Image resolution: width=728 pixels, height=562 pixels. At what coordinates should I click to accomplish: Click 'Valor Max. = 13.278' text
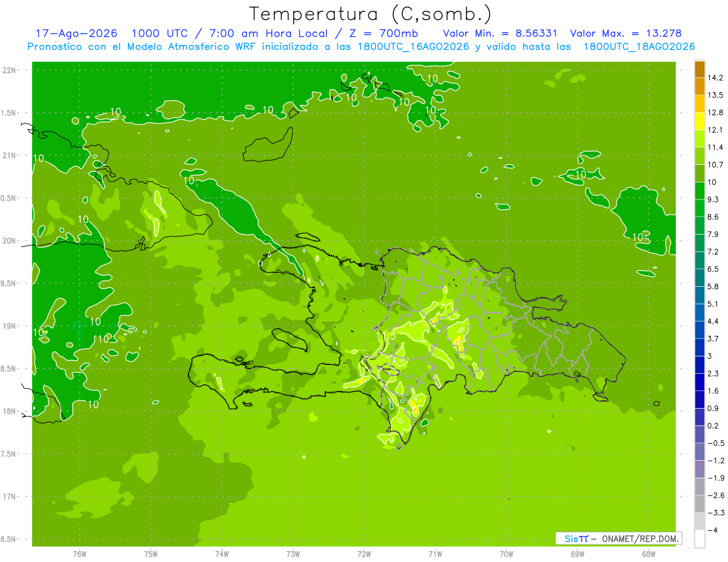pyautogui.click(x=625, y=33)
